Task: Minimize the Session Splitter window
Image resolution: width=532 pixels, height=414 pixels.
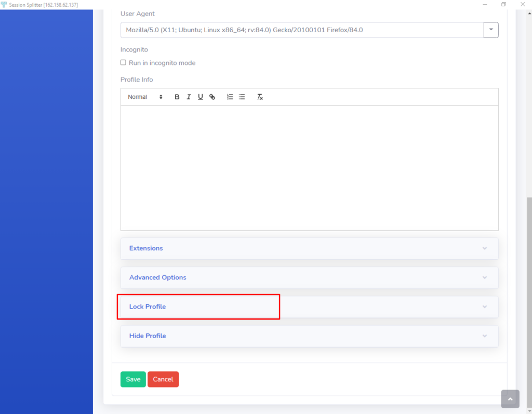Action: [485, 4]
